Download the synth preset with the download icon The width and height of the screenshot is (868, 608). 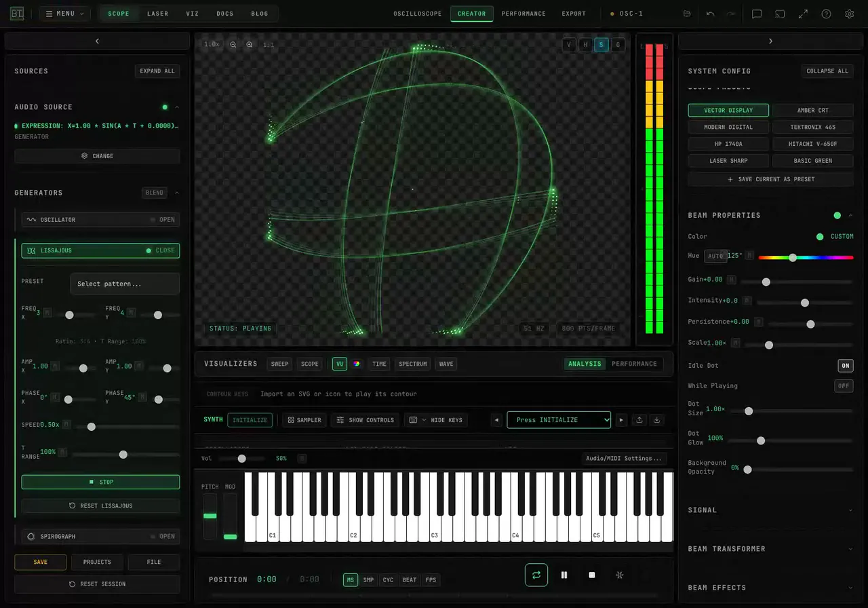(x=656, y=420)
